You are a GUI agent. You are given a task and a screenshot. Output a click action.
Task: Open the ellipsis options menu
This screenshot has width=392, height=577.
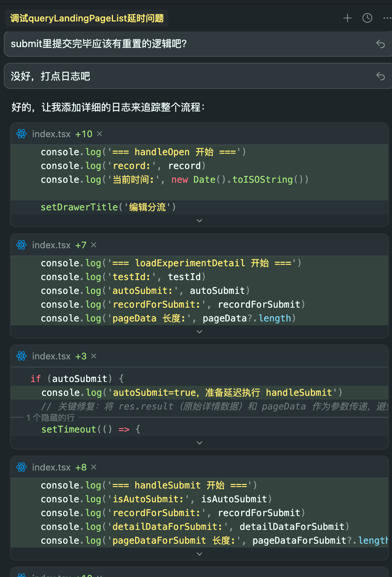tap(387, 18)
